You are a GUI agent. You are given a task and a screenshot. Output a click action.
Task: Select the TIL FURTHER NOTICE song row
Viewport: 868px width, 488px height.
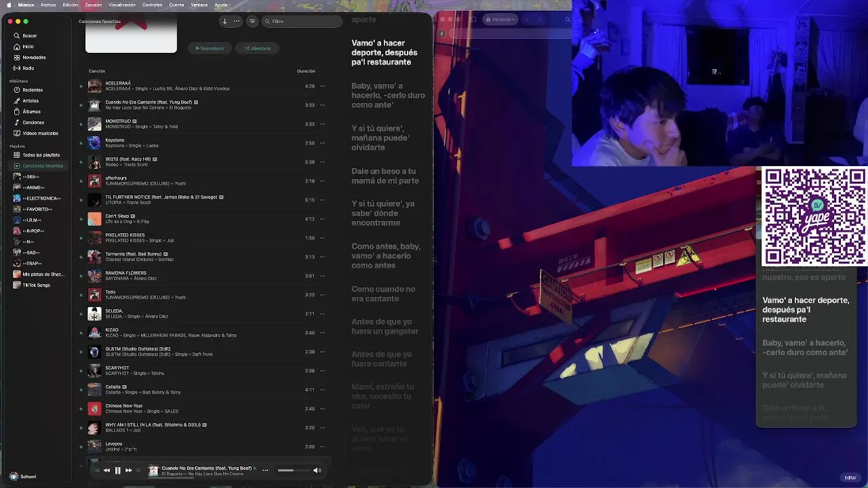[203, 200]
